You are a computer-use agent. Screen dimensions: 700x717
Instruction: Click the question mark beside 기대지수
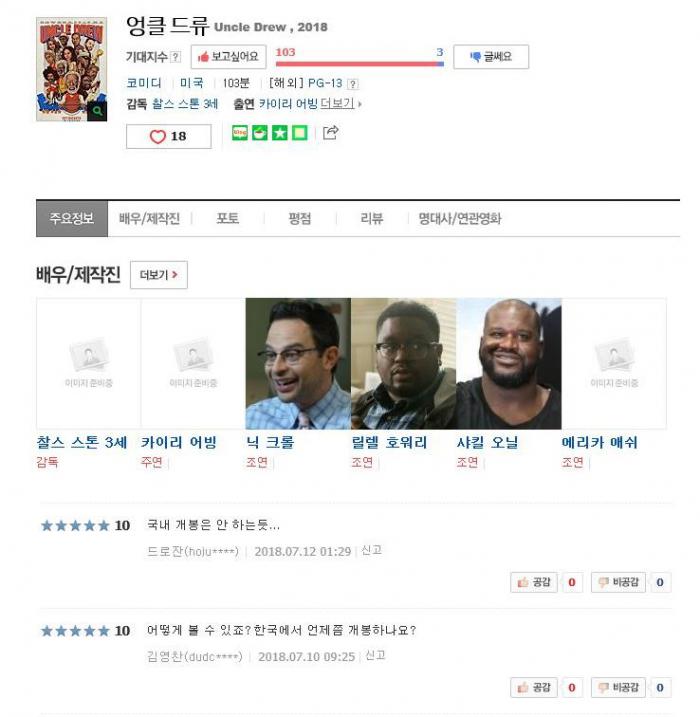coord(176,57)
